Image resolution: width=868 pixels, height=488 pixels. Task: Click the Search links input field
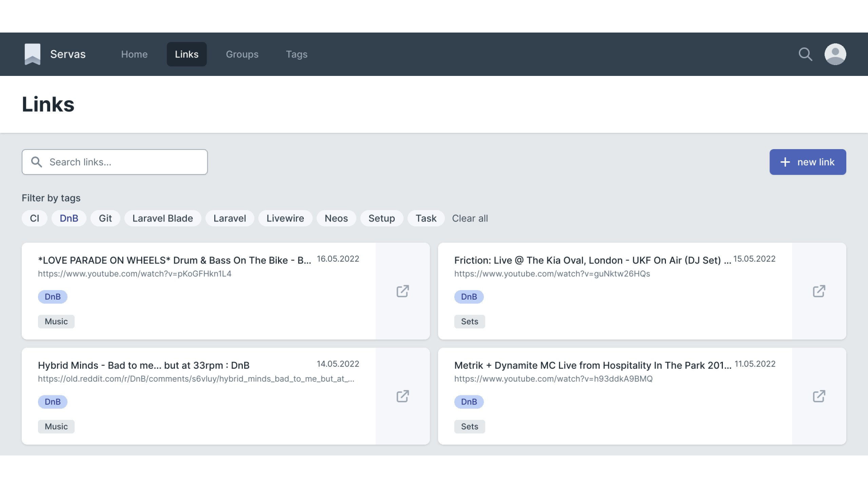coord(122,162)
